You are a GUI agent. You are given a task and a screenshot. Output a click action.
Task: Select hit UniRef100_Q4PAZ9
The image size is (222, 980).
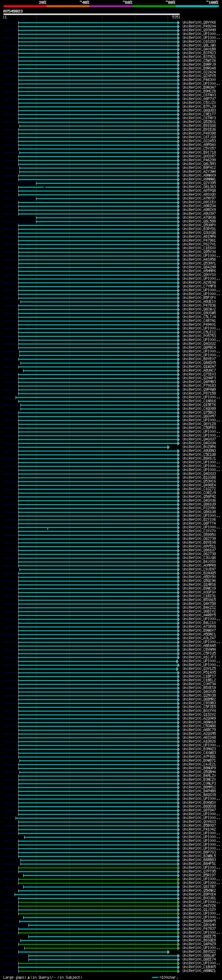coord(199,944)
